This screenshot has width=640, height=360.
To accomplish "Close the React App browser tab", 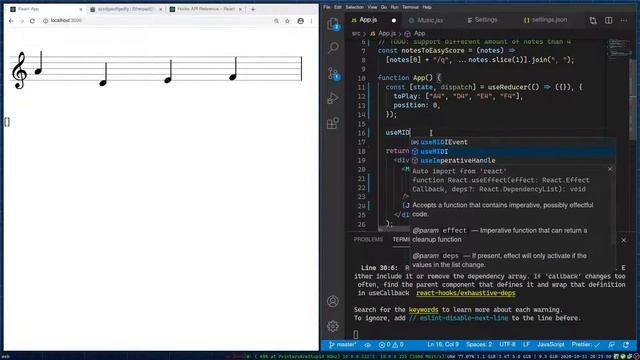I will pyautogui.click(x=80, y=9).
